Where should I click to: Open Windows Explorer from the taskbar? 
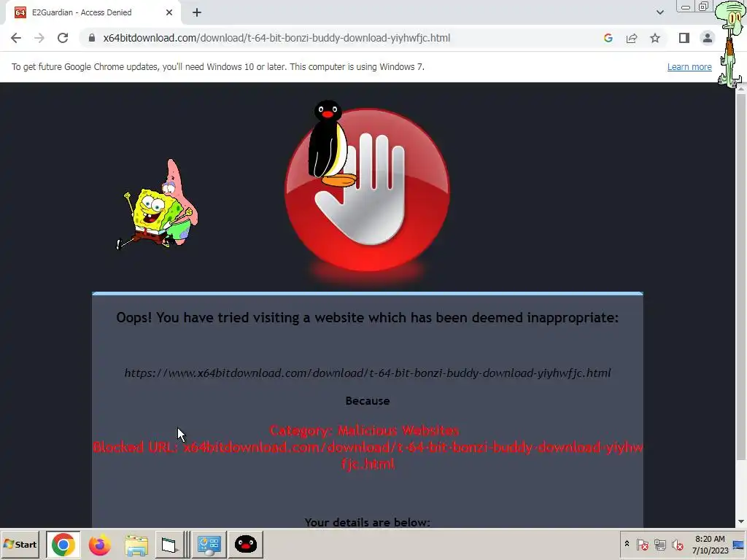pyautogui.click(x=136, y=544)
